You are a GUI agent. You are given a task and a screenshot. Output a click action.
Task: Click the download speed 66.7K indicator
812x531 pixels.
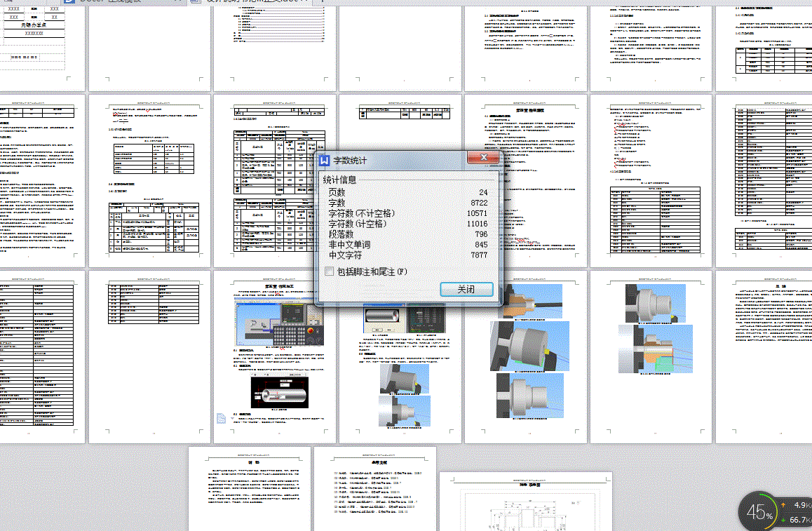pyautogui.click(x=799, y=519)
